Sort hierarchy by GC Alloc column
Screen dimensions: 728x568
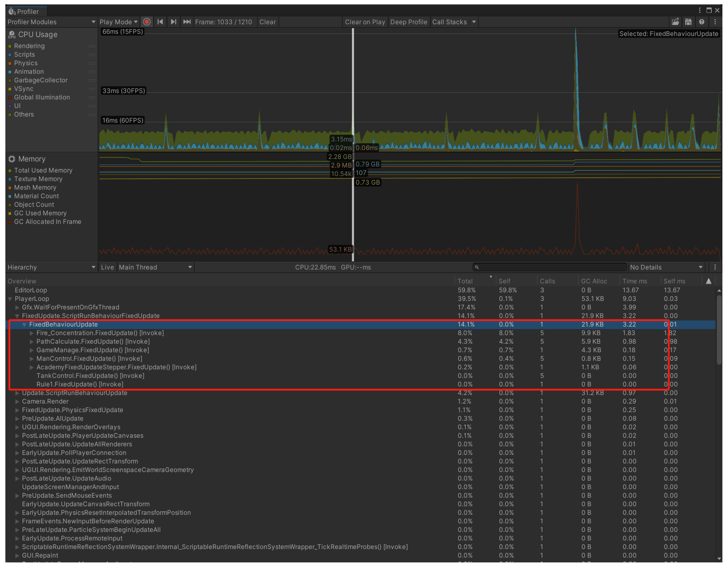594,281
